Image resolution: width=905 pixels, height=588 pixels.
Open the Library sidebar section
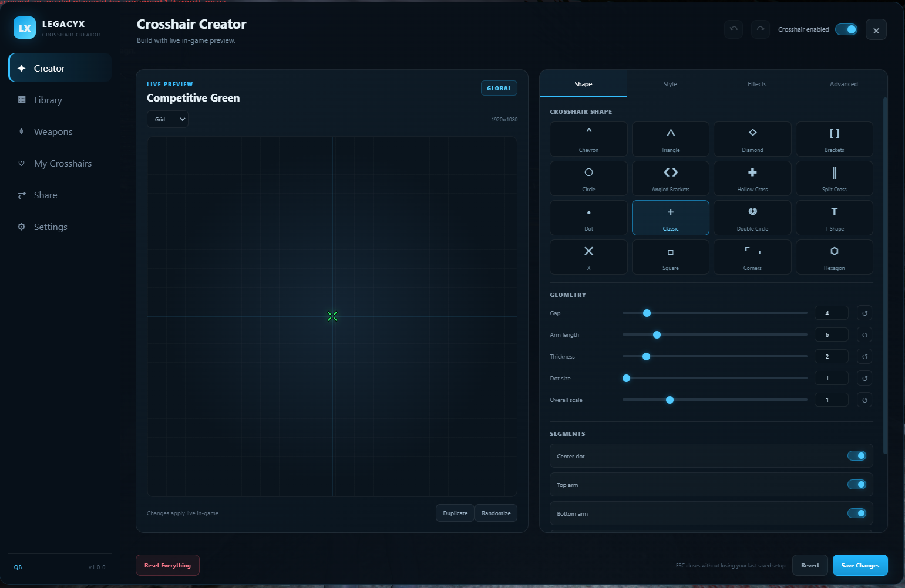[60, 100]
